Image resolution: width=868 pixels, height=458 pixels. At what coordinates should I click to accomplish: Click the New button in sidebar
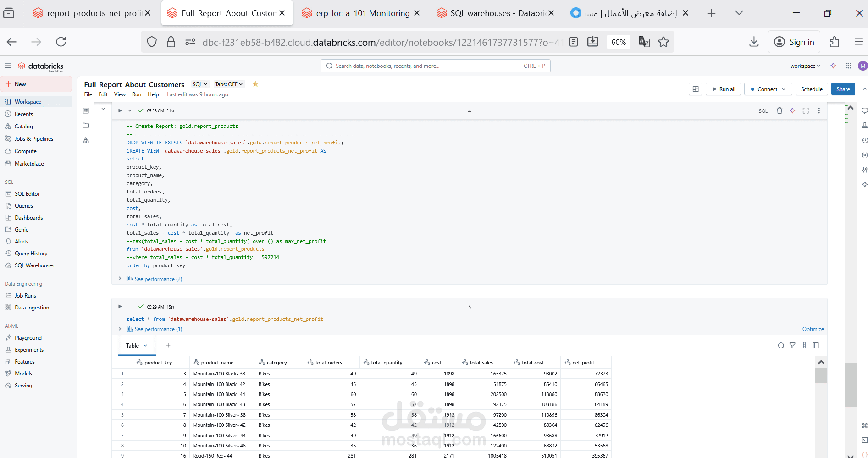pos(36,84)
